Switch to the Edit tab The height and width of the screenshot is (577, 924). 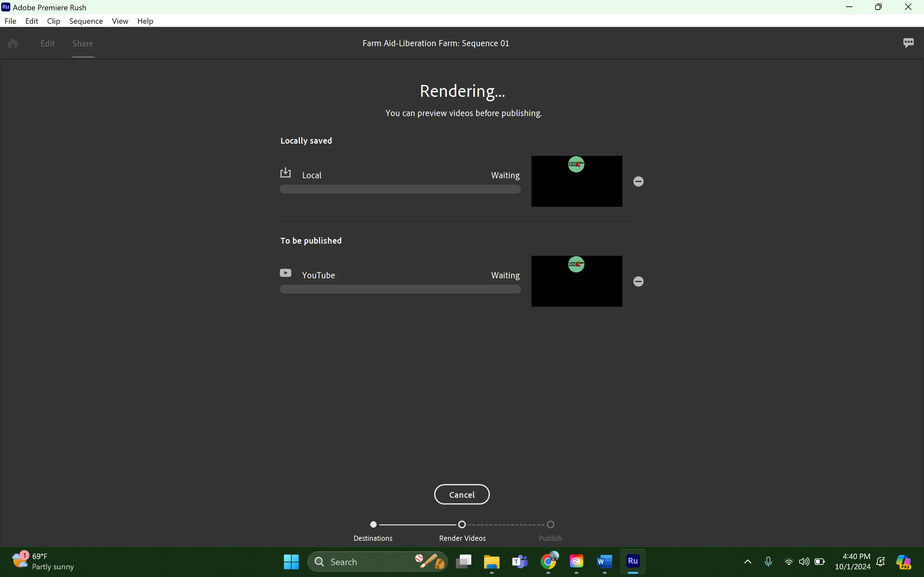coord(47,44)
